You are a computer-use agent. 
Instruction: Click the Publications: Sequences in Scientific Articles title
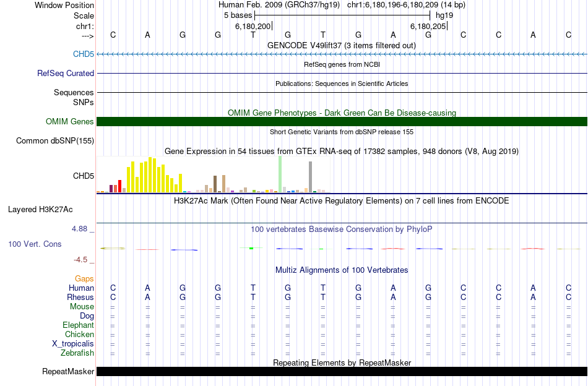point(342,84)
